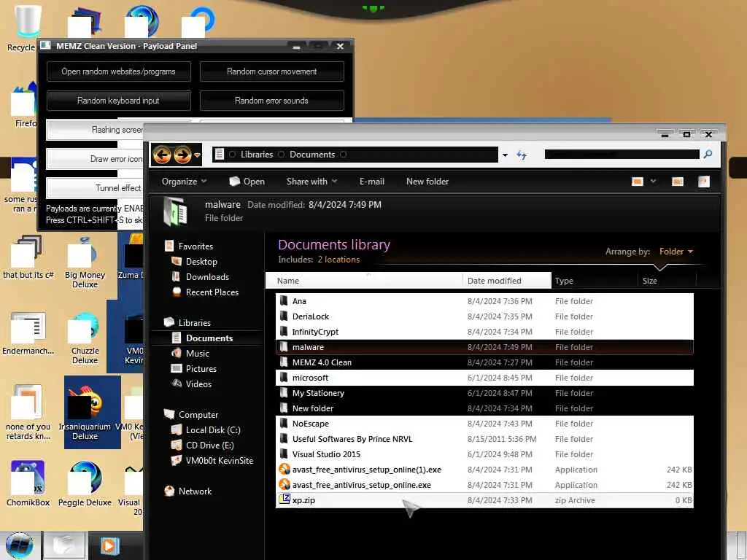Click the Windows Start orb
Screen dimensions: 747x560
tap(20, 545)
